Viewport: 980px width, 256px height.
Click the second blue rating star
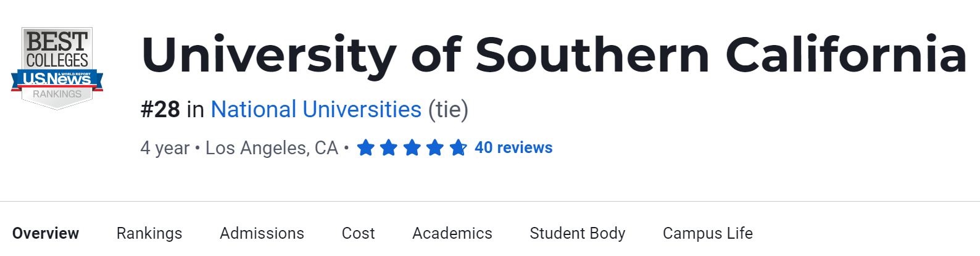click(x=389, y=148)
